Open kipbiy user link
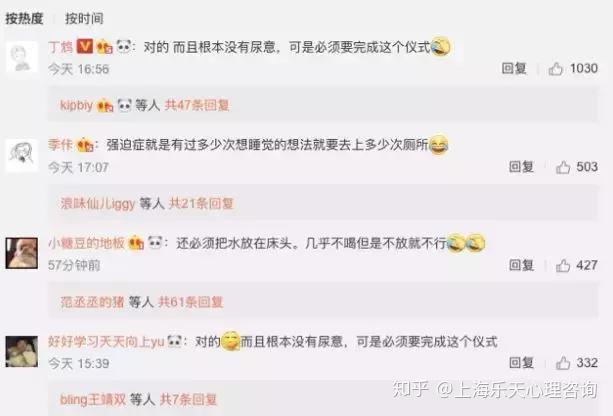Image resolution: width=613 pixels, height=416 pixels. click(x=76, y=105)
